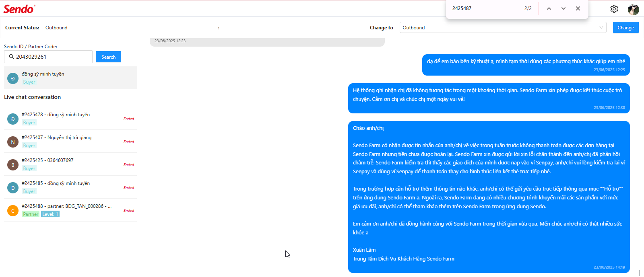Click Buyer tag under conversation #2425407
Image resolution: width=644 pixels, height=277 pixels.
[29, 146]
